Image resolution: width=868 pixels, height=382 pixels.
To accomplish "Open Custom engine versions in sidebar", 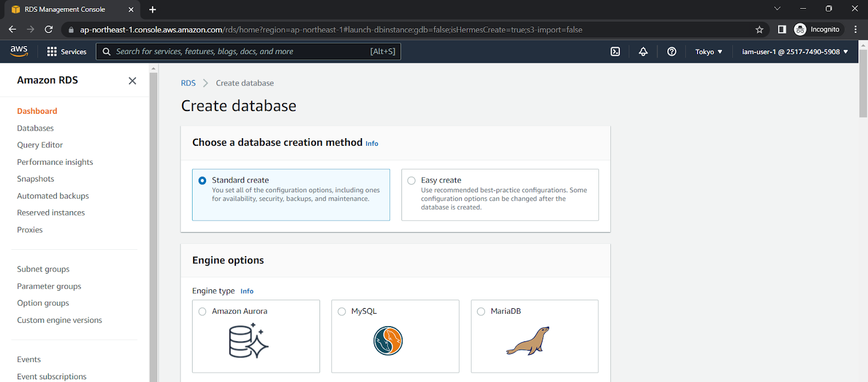I will (60, 320).
